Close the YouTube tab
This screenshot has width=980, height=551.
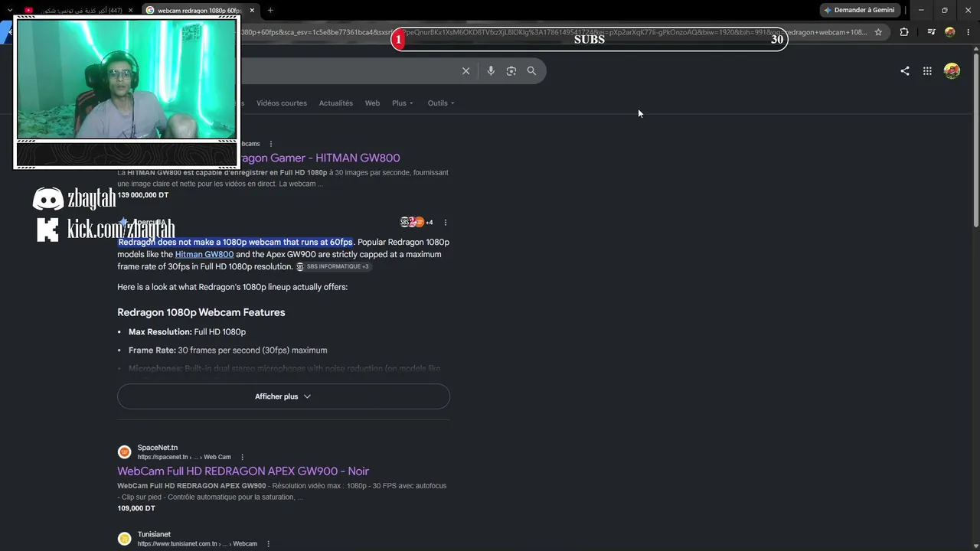130,10
